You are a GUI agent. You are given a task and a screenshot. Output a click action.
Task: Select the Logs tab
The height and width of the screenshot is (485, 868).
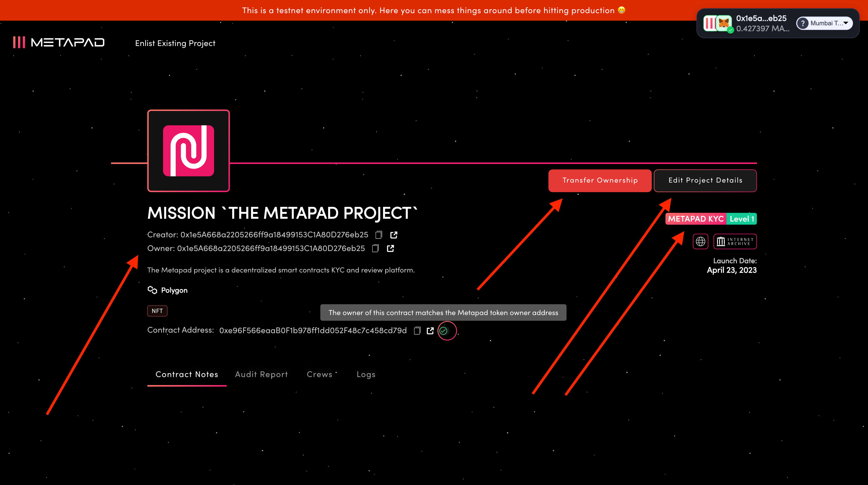pos(366,374)
